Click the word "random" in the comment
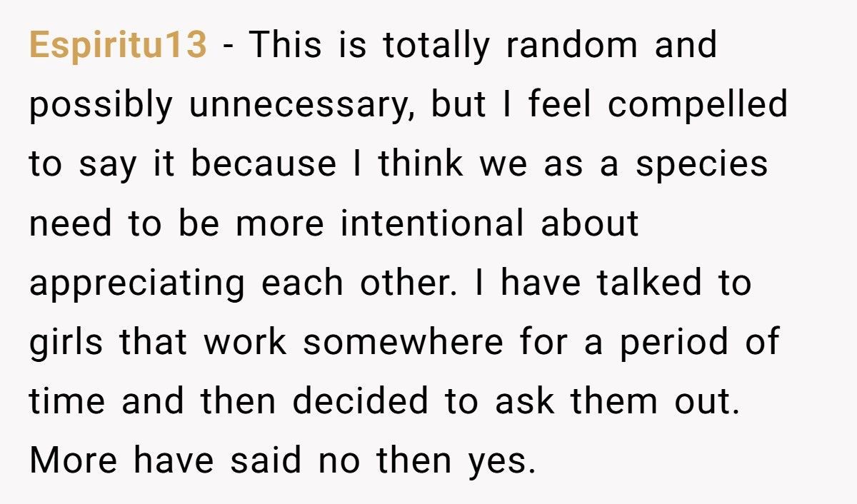The width and height of the screenshot is (857, 504). (569, 46)
